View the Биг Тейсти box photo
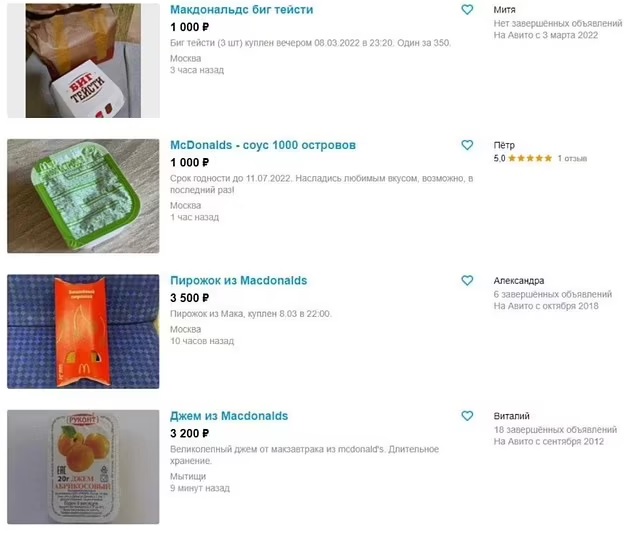The width and height of the screenshot is (634, 537). click(x=83, y=61)
